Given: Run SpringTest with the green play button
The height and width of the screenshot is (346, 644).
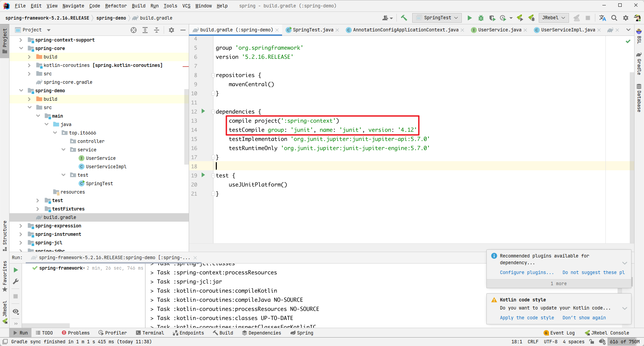Looking at the screenshot, I should point(469,18).
